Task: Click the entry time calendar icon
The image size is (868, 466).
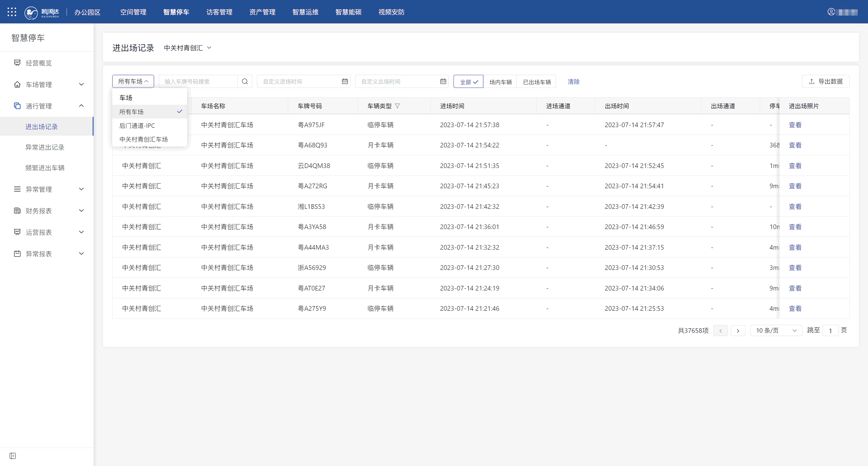Action: (x=345, y=81)
